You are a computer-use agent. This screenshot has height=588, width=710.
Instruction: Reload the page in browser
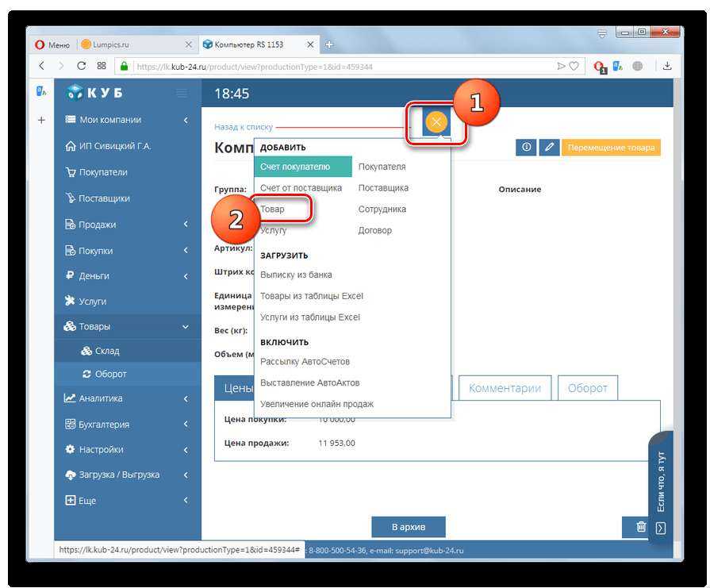pos(82,66)
